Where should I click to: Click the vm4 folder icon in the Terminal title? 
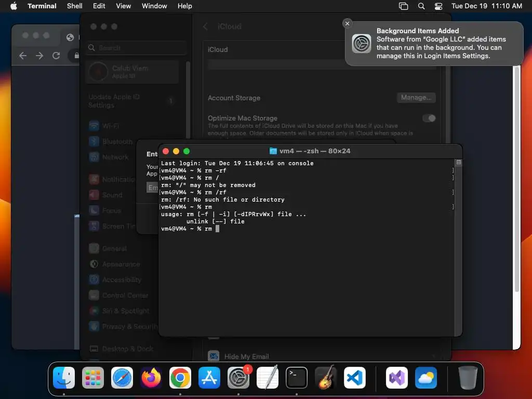tap(273, 151)
